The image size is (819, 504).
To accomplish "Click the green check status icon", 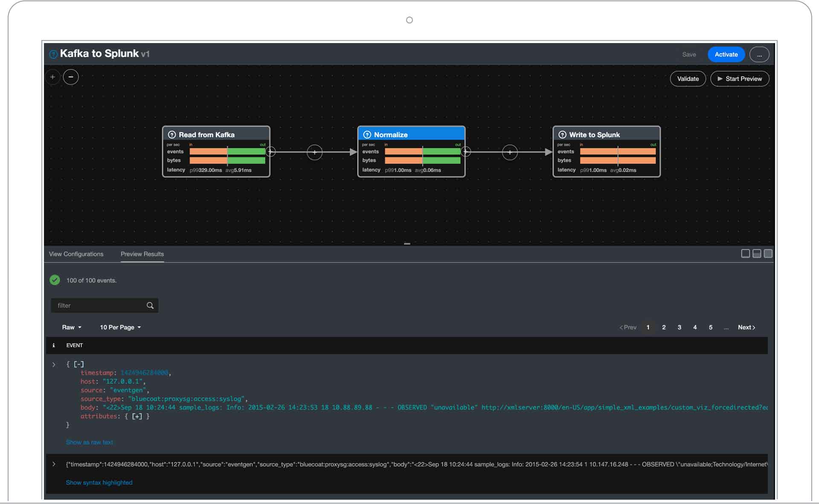I will pos(55,280).
